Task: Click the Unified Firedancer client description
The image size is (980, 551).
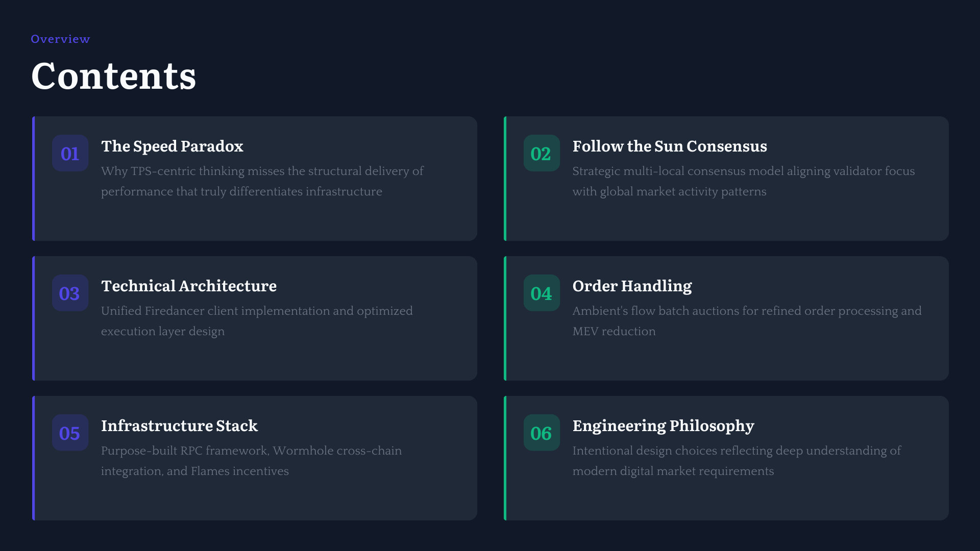Action: 257,321
